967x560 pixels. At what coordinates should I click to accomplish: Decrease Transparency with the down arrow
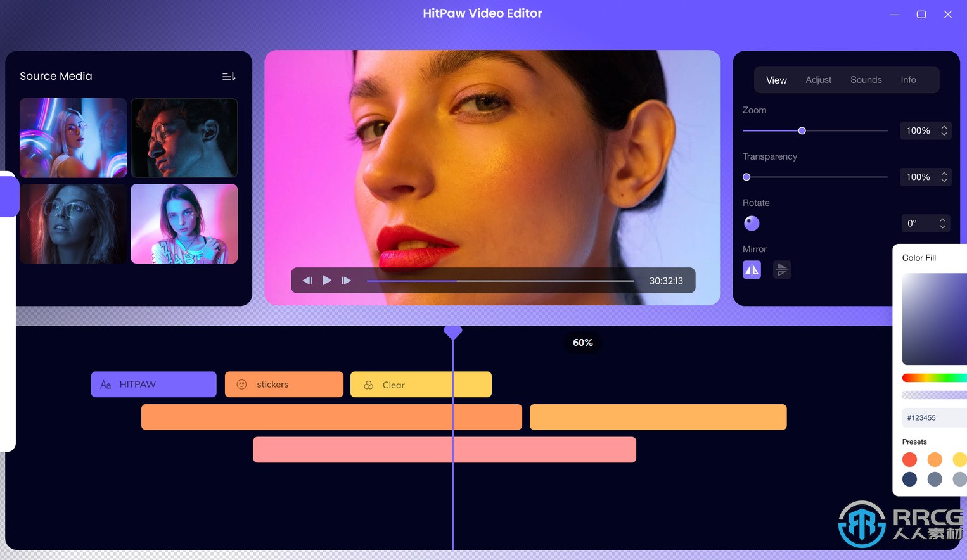click(944, 181)
